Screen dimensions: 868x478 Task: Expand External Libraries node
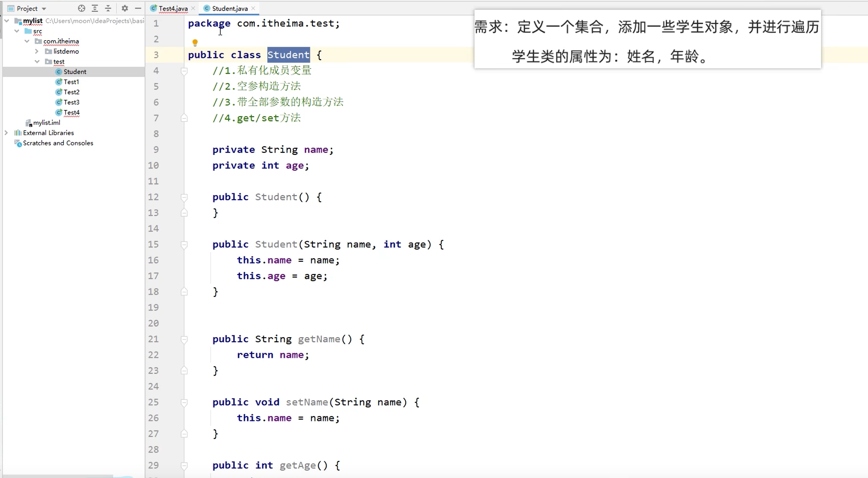click(6, 133)
